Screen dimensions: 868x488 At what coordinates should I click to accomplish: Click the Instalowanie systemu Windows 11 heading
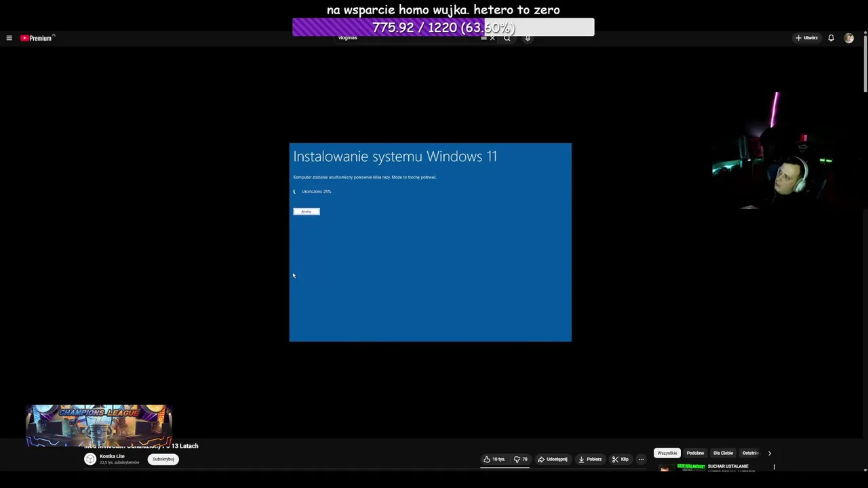395,157
